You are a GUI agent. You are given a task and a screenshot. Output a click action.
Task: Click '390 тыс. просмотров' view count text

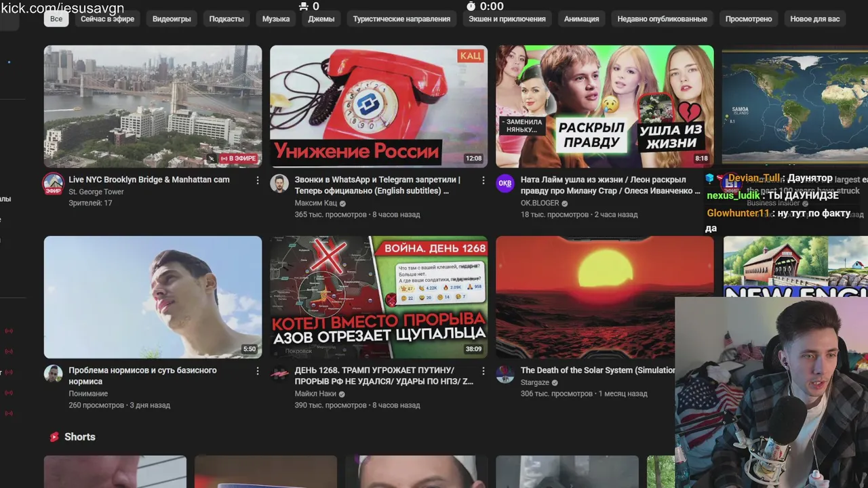pos(330,405)
